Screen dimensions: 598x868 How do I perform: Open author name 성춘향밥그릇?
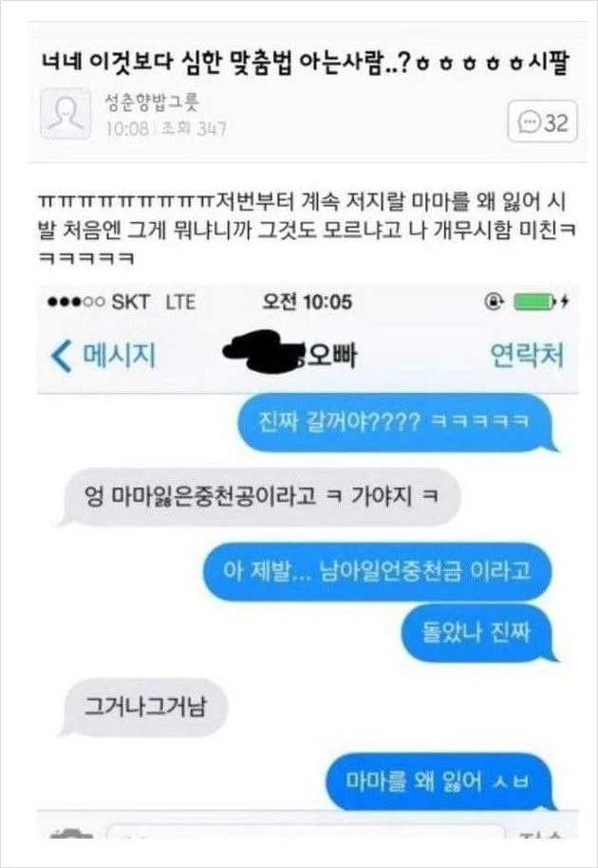152,102
